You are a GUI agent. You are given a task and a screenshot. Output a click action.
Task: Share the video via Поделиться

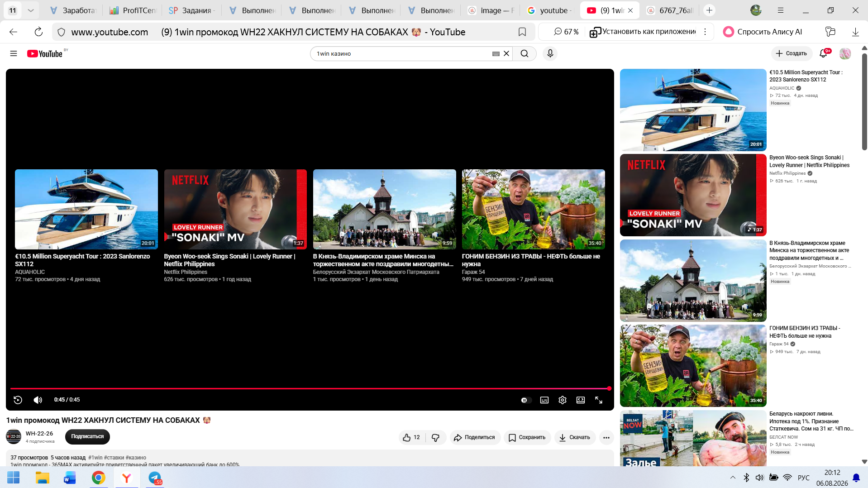475,437
